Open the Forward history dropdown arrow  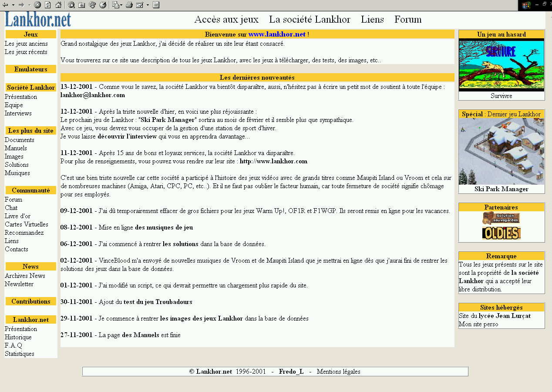29,5
